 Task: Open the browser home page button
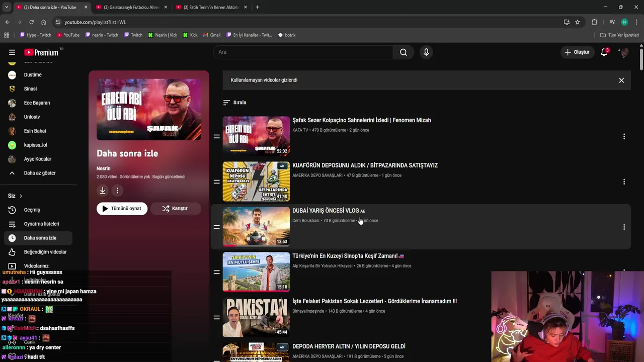pyautogui.click(x=43, y=22)
